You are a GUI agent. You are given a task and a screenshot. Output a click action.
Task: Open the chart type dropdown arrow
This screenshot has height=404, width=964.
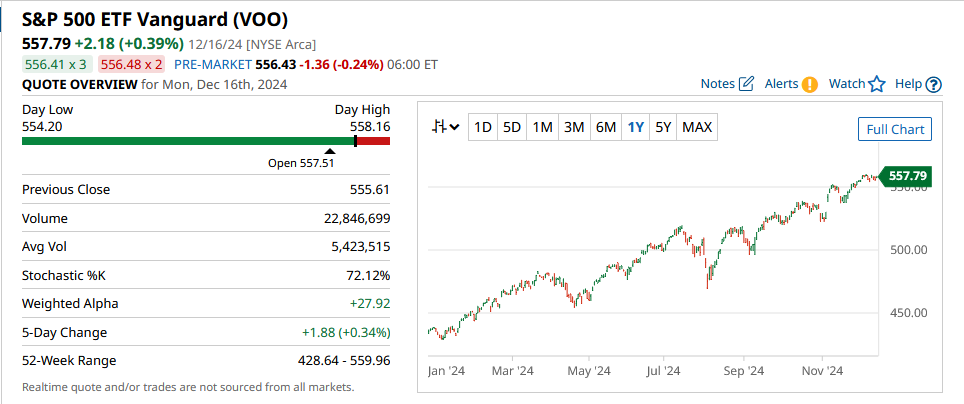[455, 127]
